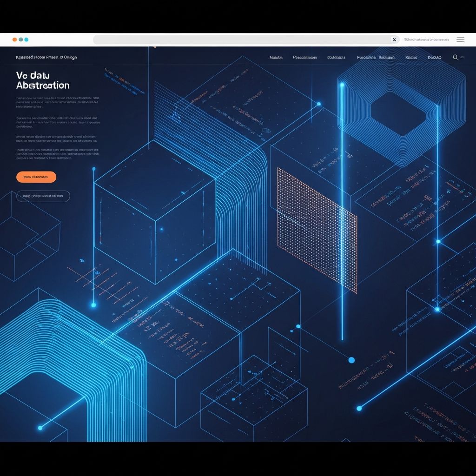
Task: Click the orange window control dot
Action: 15,40
